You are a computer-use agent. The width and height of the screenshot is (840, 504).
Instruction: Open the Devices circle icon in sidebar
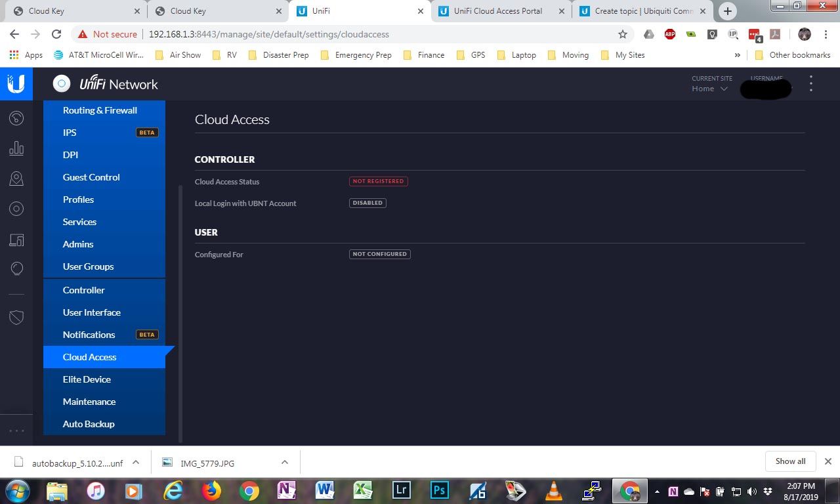coord(16,209)
